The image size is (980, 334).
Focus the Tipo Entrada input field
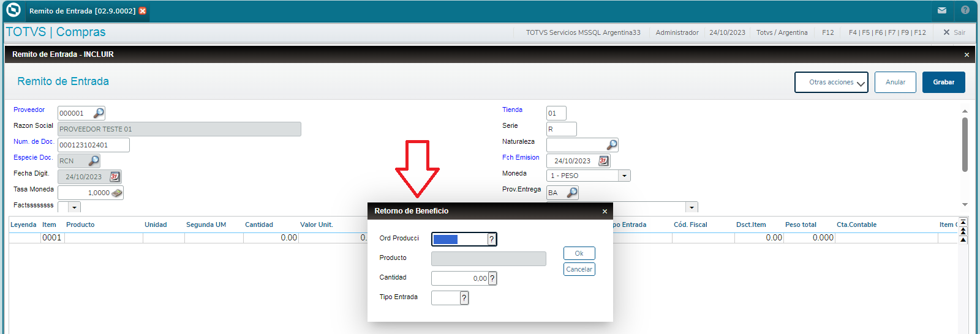click(x=446, y=298)
